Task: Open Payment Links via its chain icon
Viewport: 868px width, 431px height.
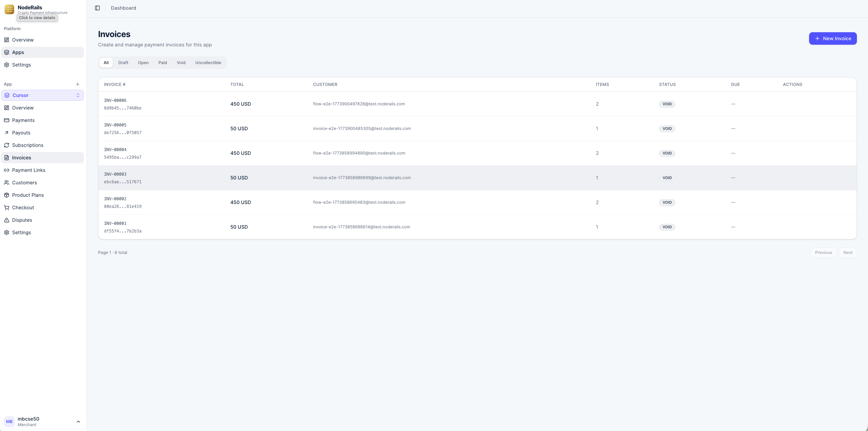Action: (7, 170)
